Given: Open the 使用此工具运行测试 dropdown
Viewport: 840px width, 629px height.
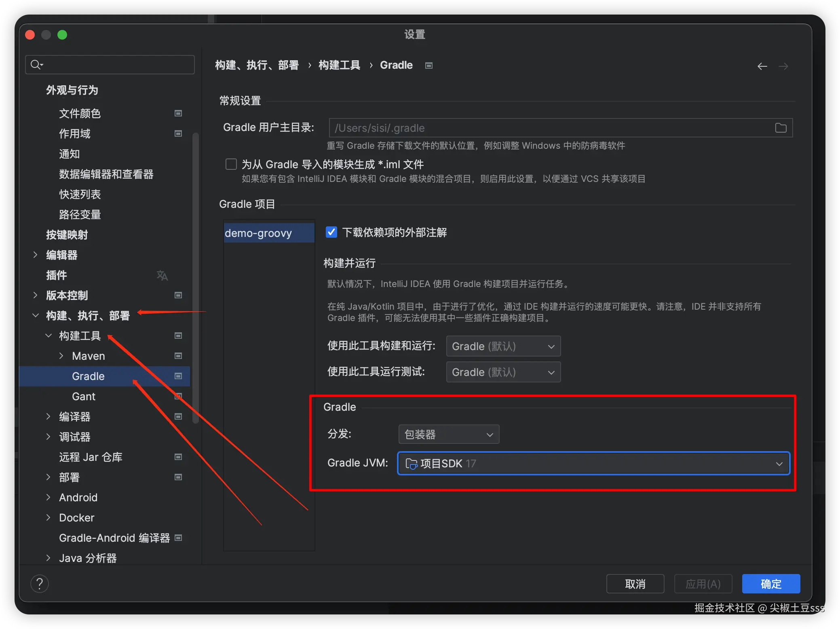Looking at the screenshot, I should click(503, 372).
